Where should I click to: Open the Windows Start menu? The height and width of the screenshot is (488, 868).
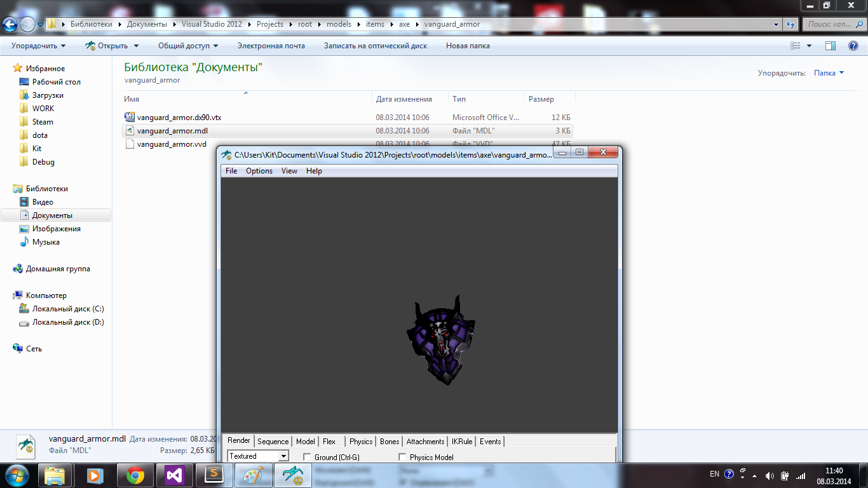(17, 475)
